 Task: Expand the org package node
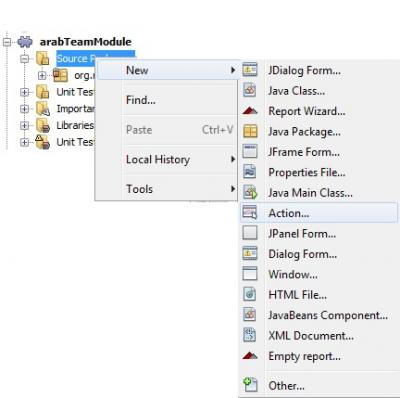point(42,76)
